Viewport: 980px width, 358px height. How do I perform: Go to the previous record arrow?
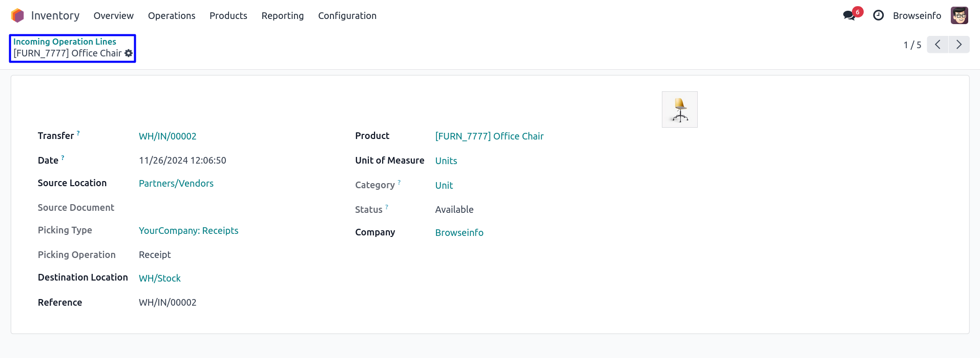pos(937,45)
